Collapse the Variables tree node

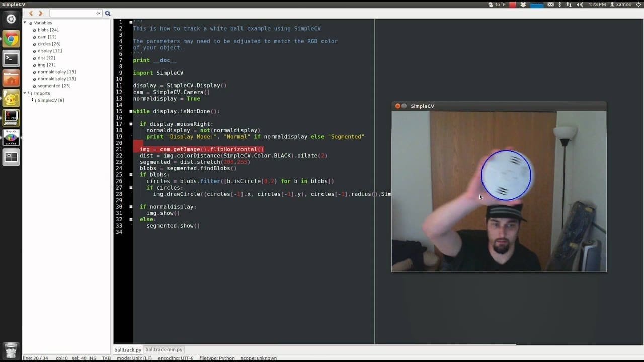(x=25, y=23)
